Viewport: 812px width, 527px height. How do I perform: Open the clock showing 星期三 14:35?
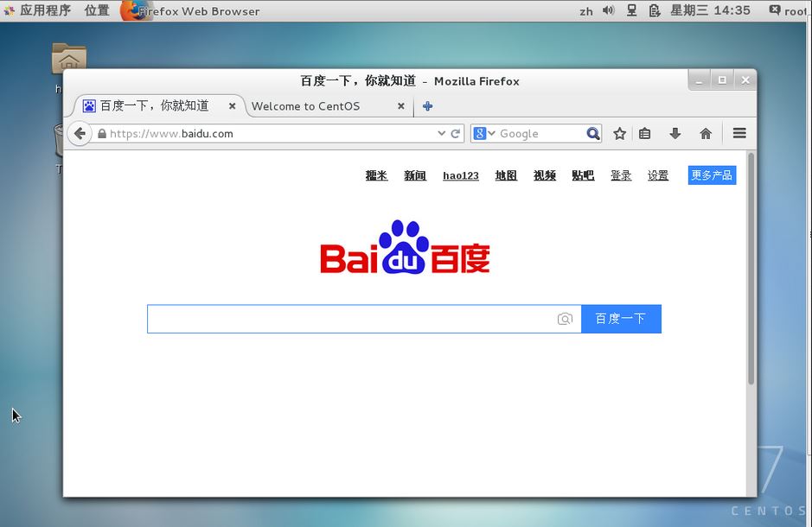(x=710, y=10)
